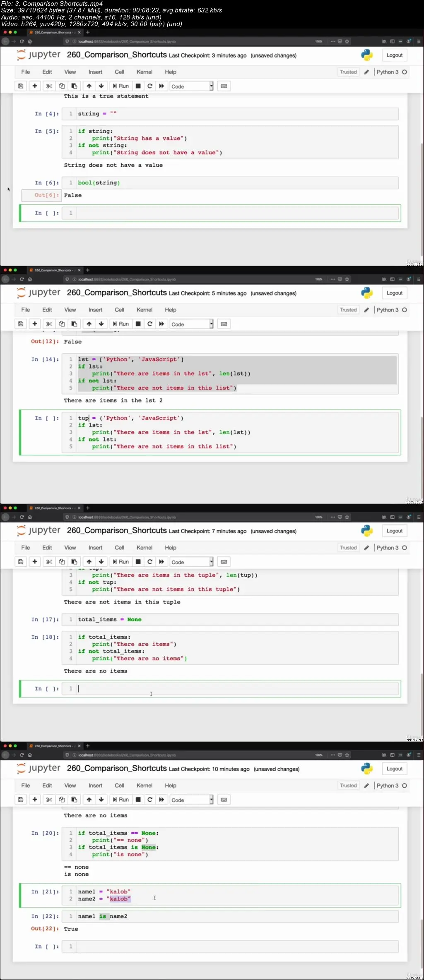Click the Python logo in 5-minutes-ago checkpoint frame
Image resolution: width=424 pixels, height=980 pixels.
[367, 293]
